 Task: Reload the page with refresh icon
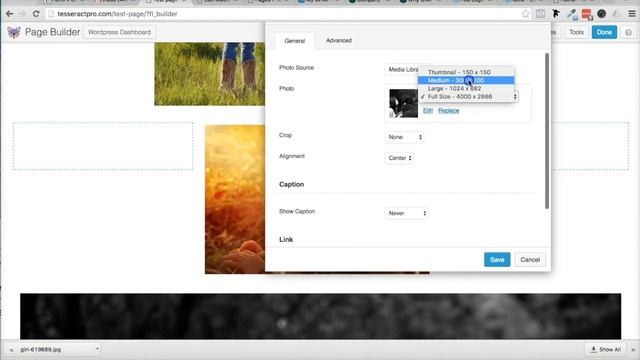pos(36,14)
